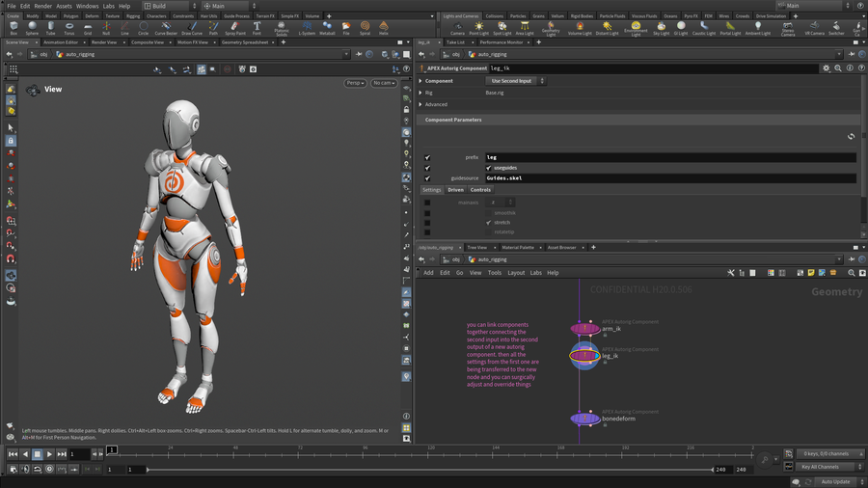Select the Metaball shelf tool
The height and width of the screenshot is (488, 868).
(x=327, y=28)
